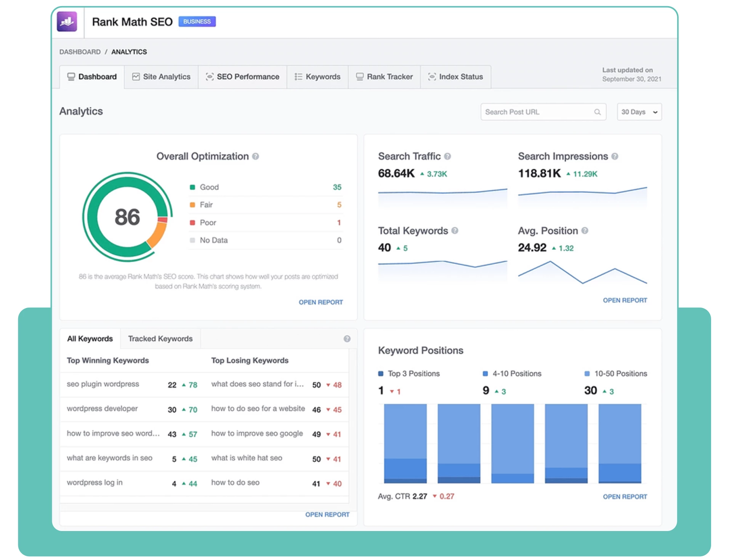Click the Avg. Position sparkline chart
The image size is (729, 560).
[582, 273]
